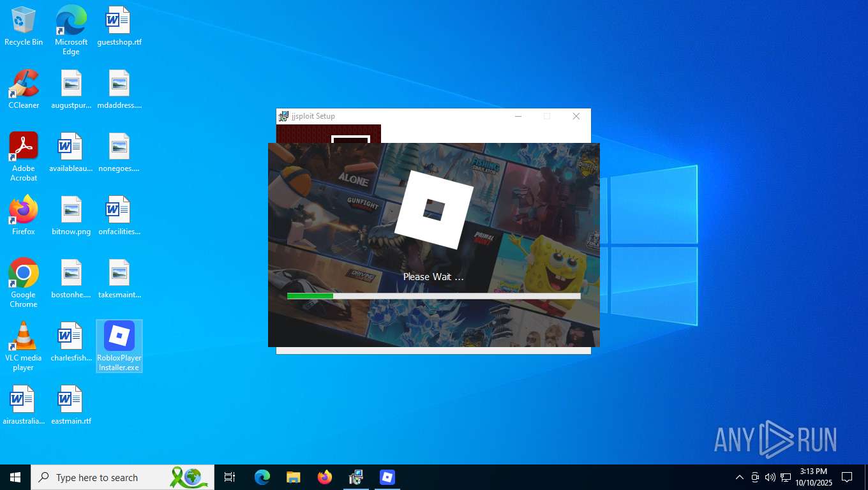
Task: Select the mdaddress... image file
Action: [119, 89]
